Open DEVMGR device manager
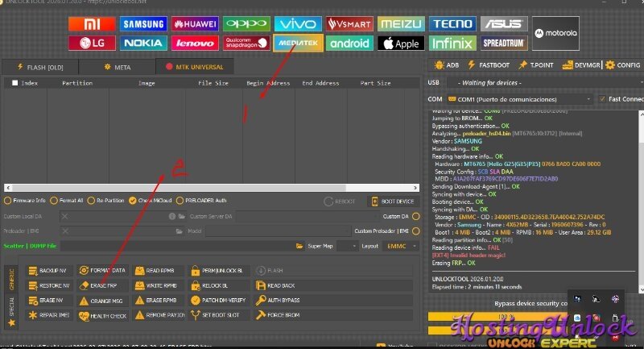644x349 pixels. point(581,65)
